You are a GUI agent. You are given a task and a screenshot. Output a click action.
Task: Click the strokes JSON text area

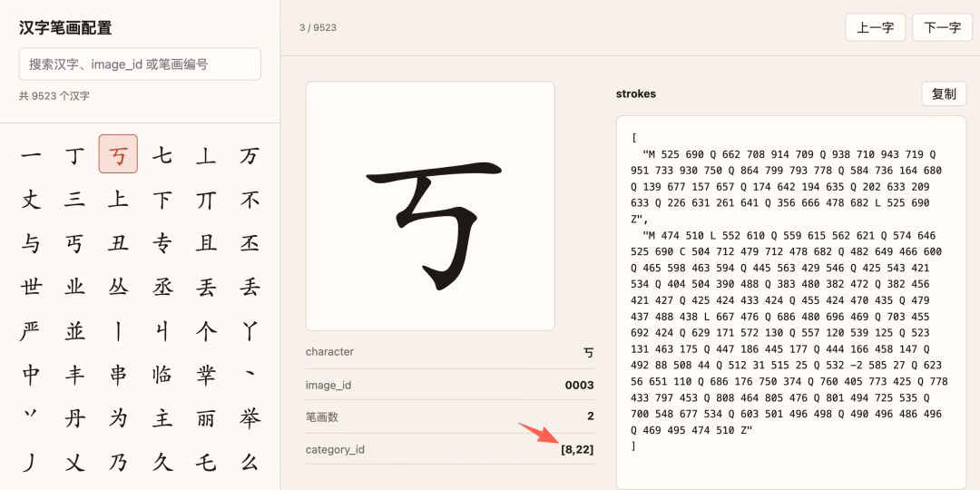click(791, 302)
